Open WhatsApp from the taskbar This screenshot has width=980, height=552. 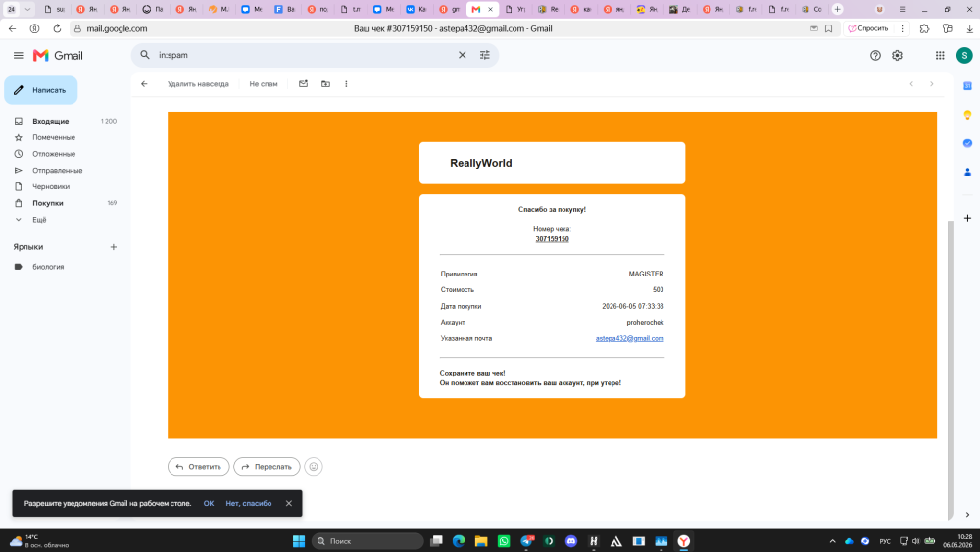(504, 541)
